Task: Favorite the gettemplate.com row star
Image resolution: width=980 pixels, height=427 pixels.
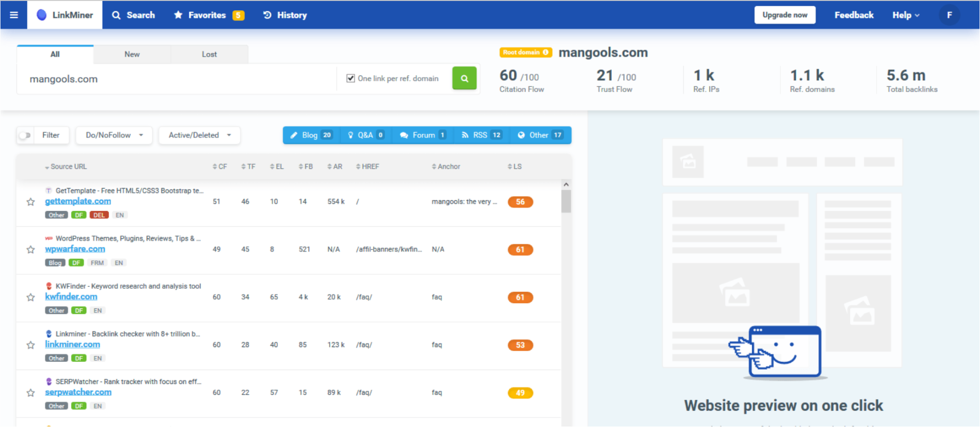Action: coord(31,202)
